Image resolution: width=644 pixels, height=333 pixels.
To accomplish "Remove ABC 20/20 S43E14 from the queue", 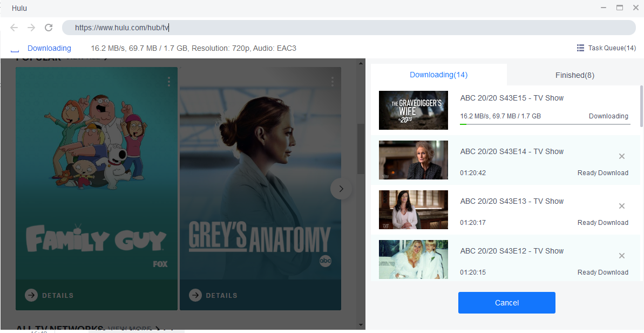I will point(622,156).
